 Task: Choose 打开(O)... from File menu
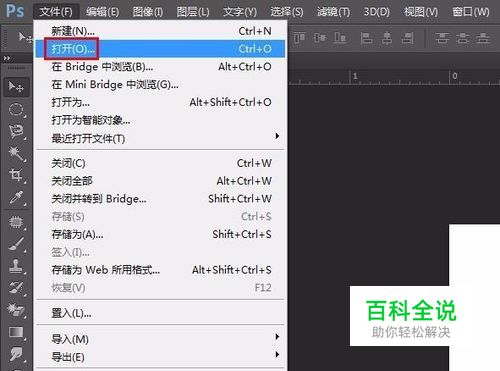[x=160, y=49]
